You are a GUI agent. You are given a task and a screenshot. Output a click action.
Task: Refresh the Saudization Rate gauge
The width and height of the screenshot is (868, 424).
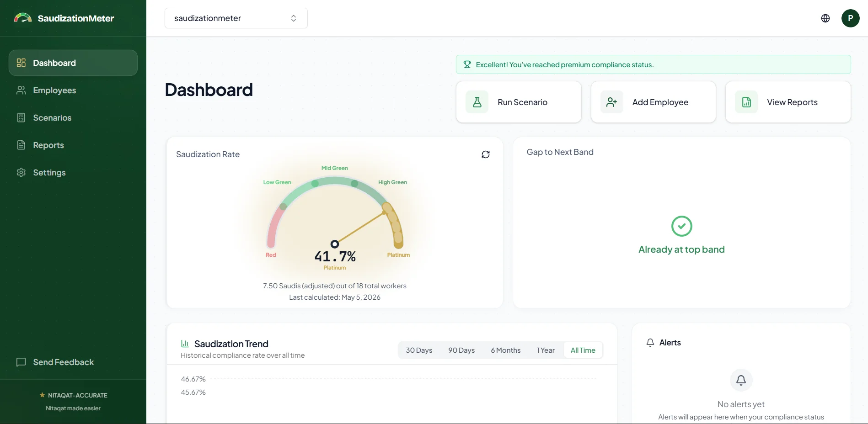point(486,154)
